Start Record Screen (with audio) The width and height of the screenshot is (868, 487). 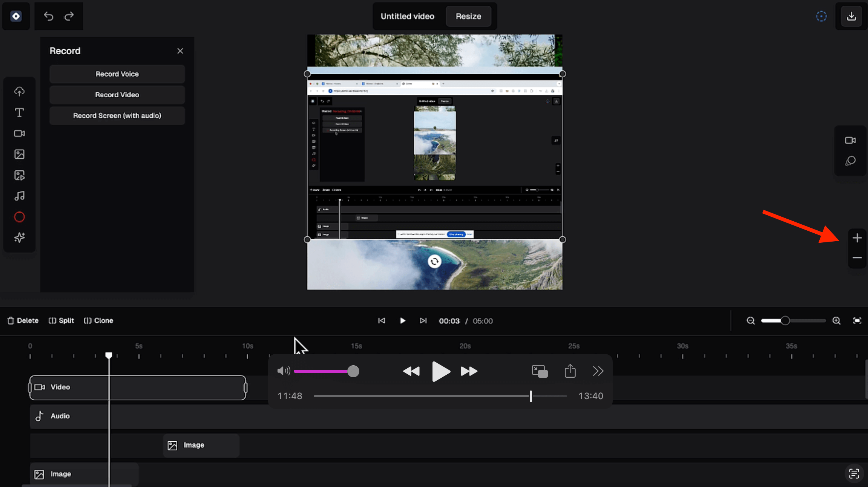coord(117,116)
